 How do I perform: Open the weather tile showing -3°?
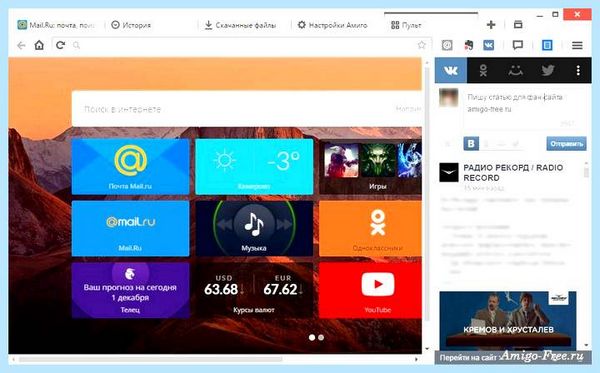click(254, 166)
